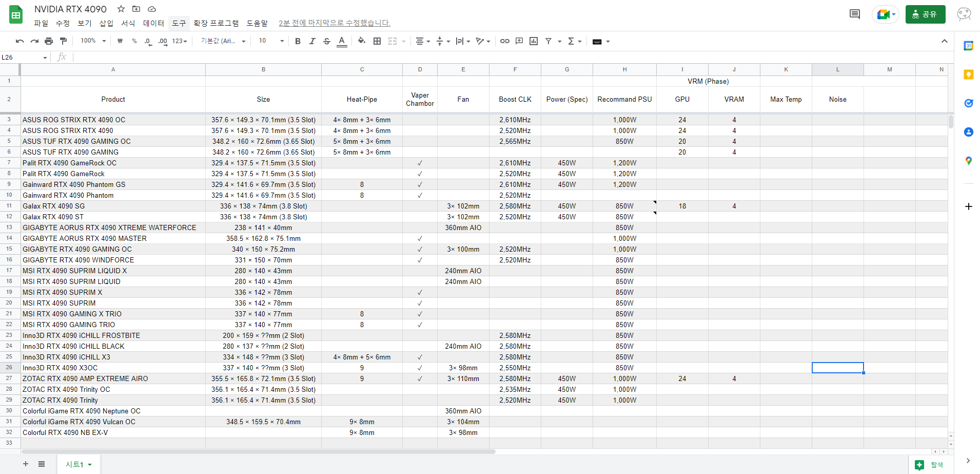Insert a chart
980x474 pixels.
tap(534, 41)
